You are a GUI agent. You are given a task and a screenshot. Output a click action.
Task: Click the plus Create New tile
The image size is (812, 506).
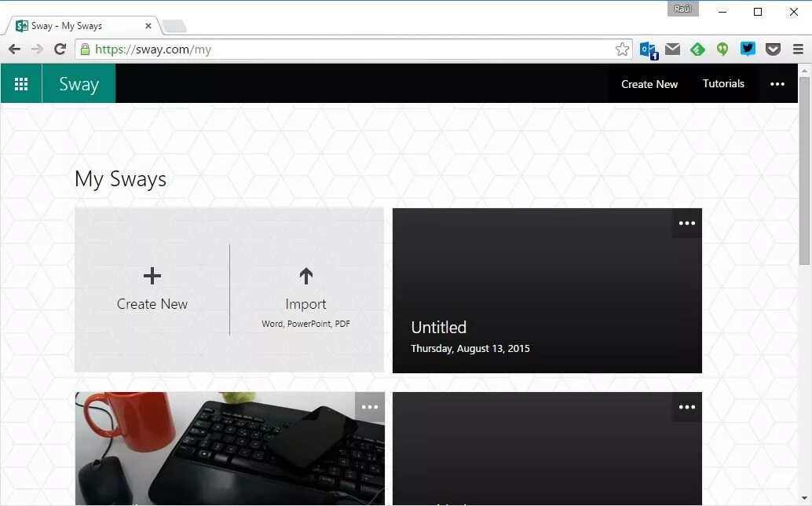coord(152,290)
